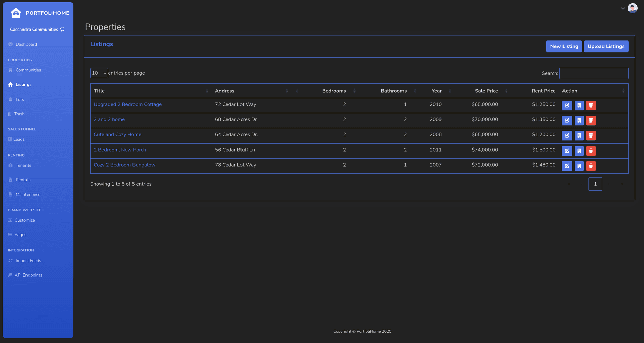The height and width of the screenshot is (343, 644).
Task: Click the Search input field
Action: click(x=594, y=73)
